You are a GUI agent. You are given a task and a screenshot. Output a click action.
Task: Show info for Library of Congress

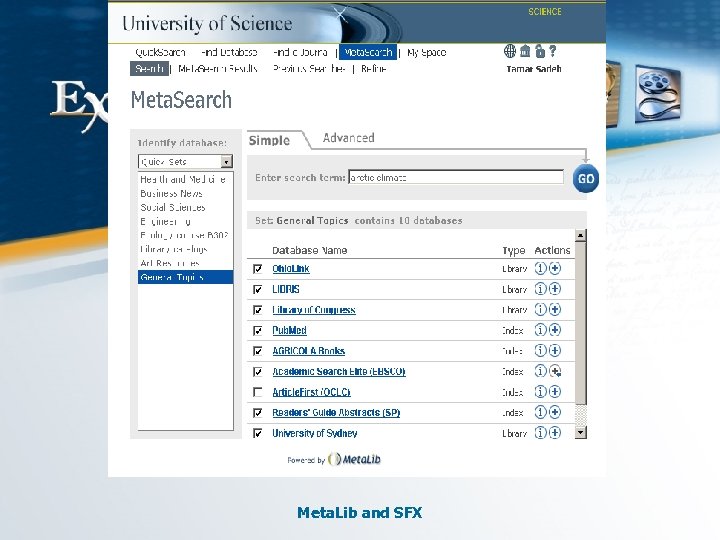[x=540, y=309]
